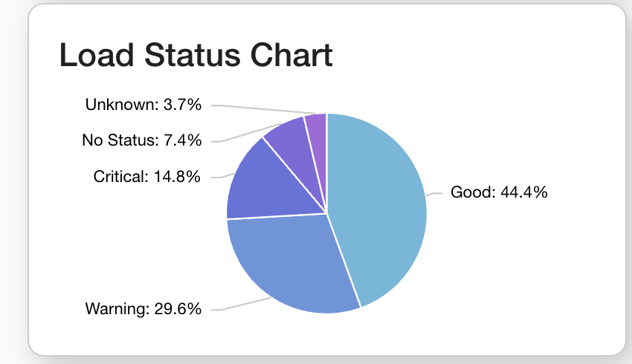Click the leader line beside the Good label
The image size is (632, 364).
pyautogui.click(x=434, y=194)
